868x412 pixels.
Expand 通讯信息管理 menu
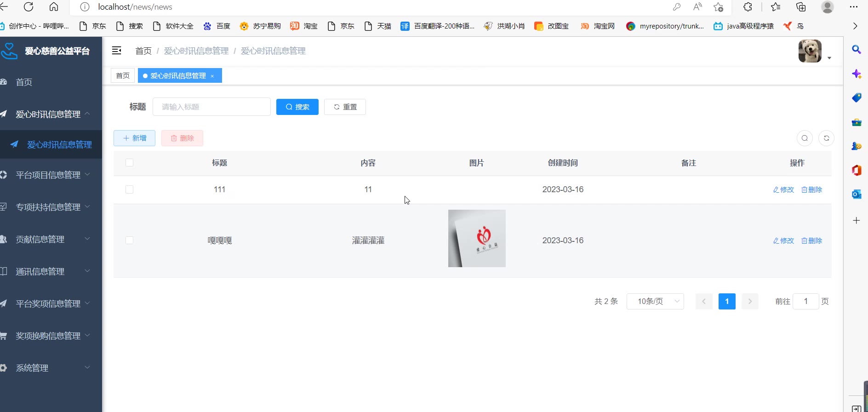tap(51, 271)
